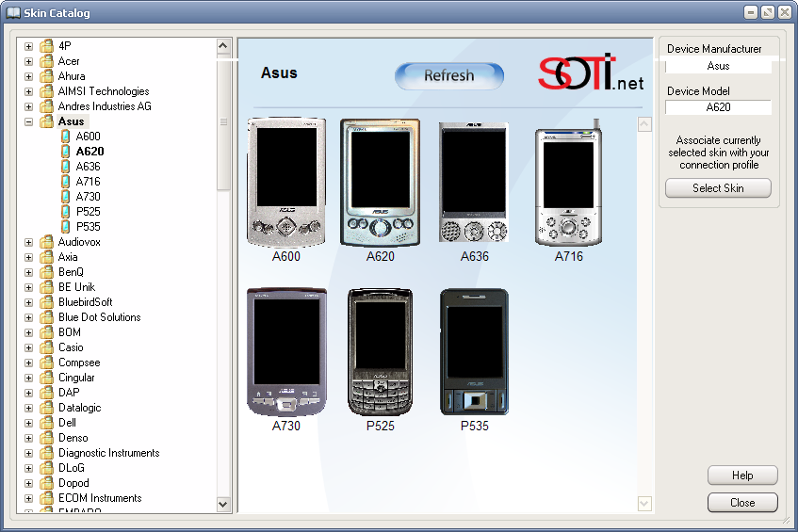The image size is (798, 532).
Task: Select the DLoG tree item
Action: click(x=72, y=468)
